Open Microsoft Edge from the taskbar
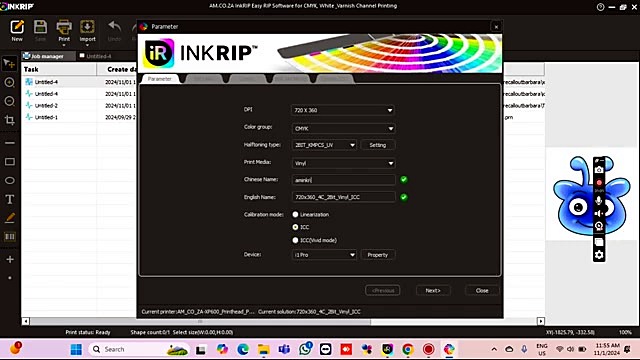 pyautogui.click(x=243, y=349)
